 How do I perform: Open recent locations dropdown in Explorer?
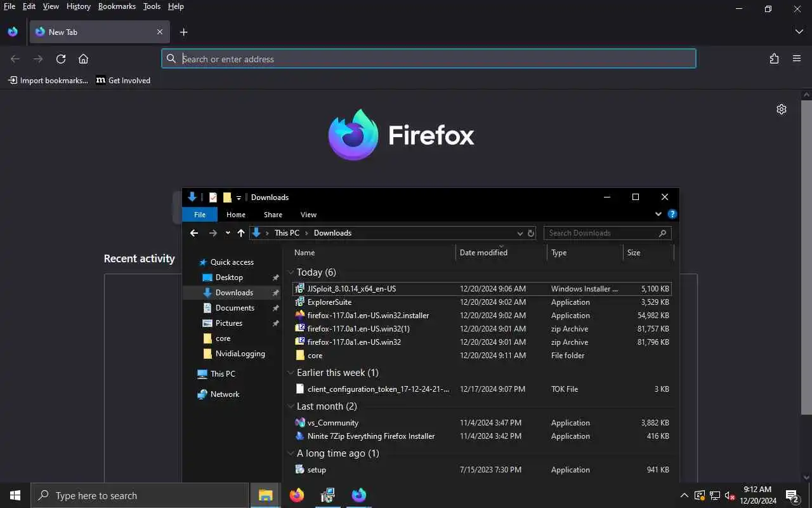click(228, 233)
